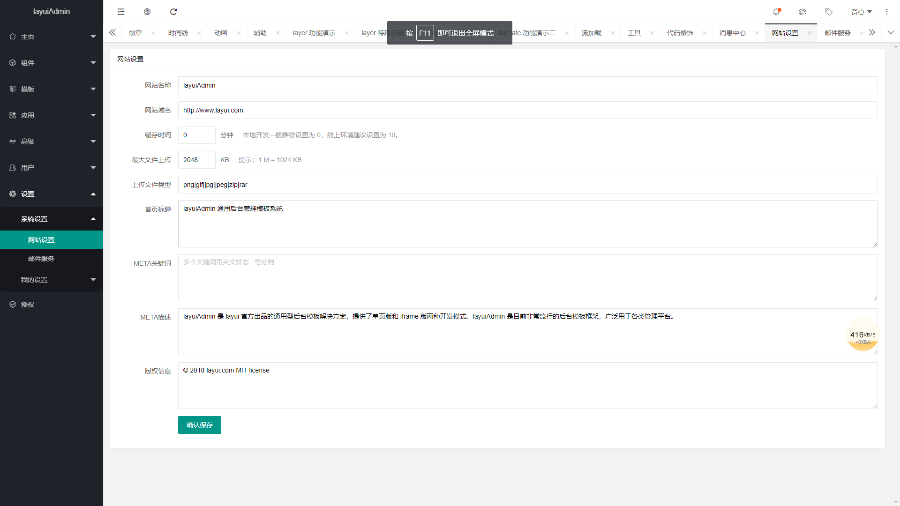Expand the 应用 menu arrow
Viewport: 900px width, 506px height.
[x=93, y=115]
